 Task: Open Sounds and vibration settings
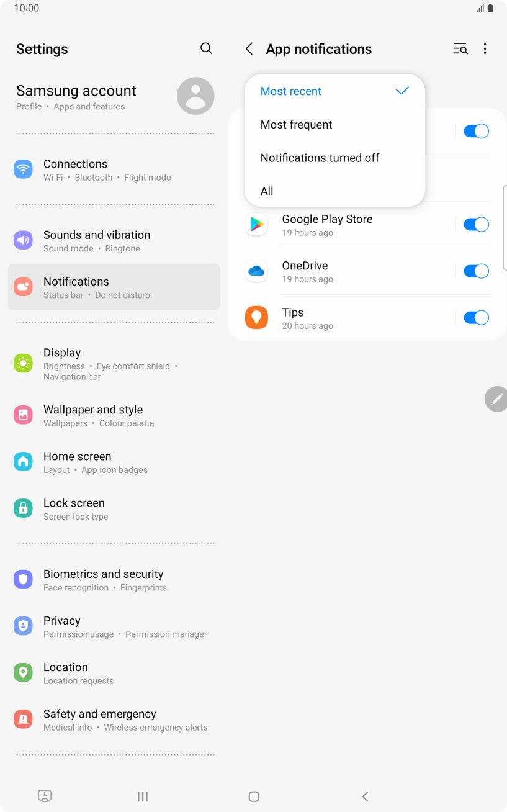click(x=114, y=241)
